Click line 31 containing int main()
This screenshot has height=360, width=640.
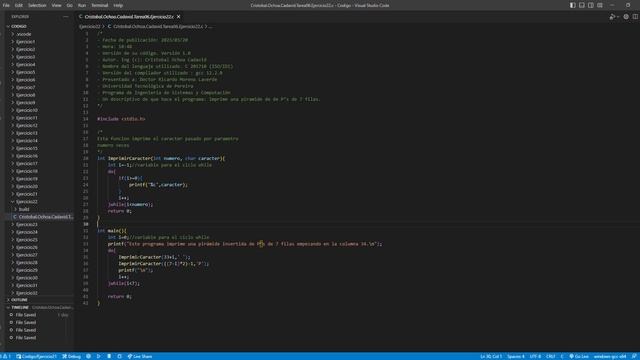coord(112,231)
